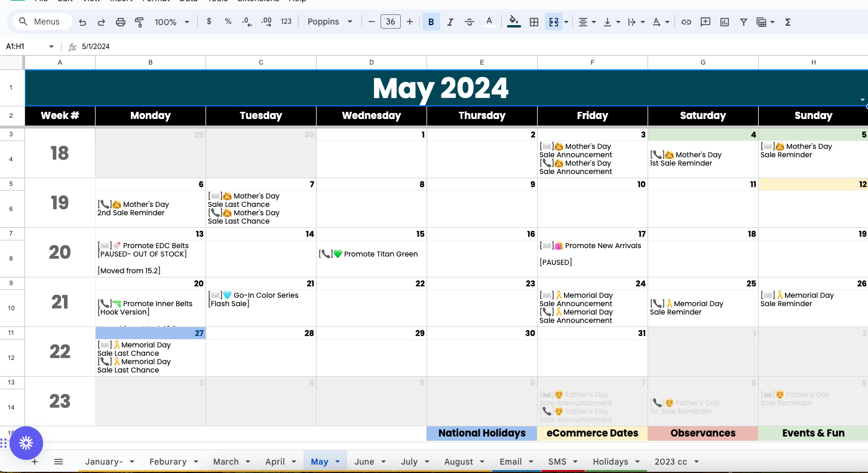Click the increase font size plus button
This screenshot has height=473, width=868.
coord(410,22)
